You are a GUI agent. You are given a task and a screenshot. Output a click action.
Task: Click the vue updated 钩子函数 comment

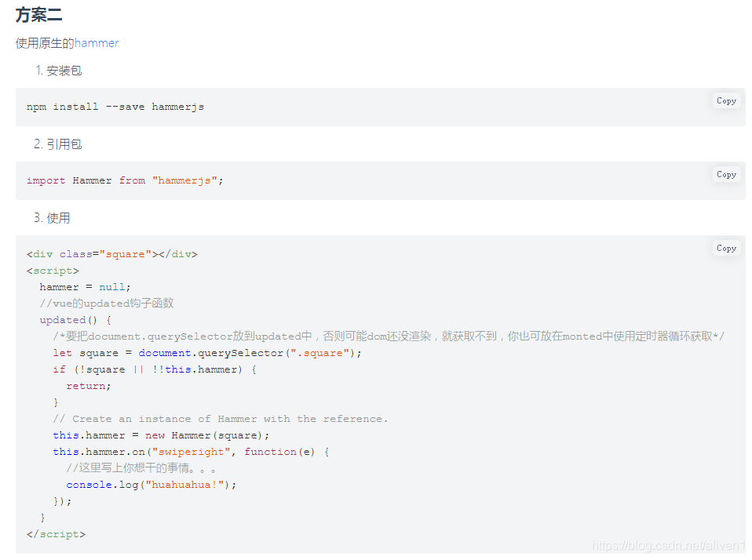(108, 303)
